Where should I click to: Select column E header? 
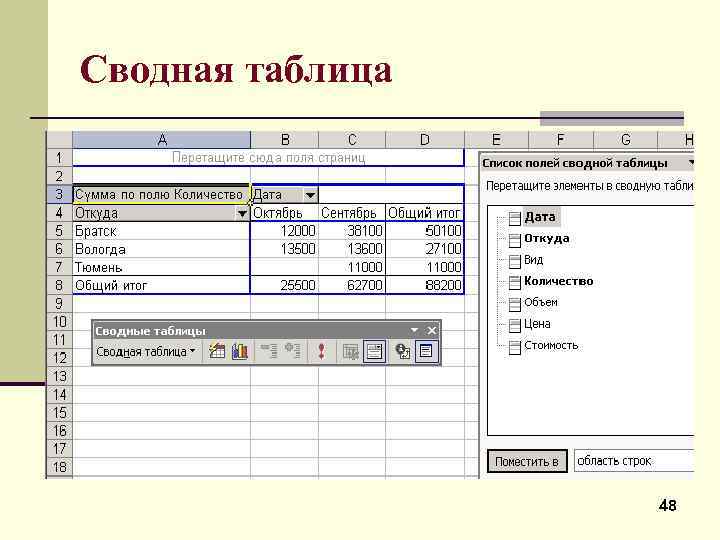(x=497, y=140)
